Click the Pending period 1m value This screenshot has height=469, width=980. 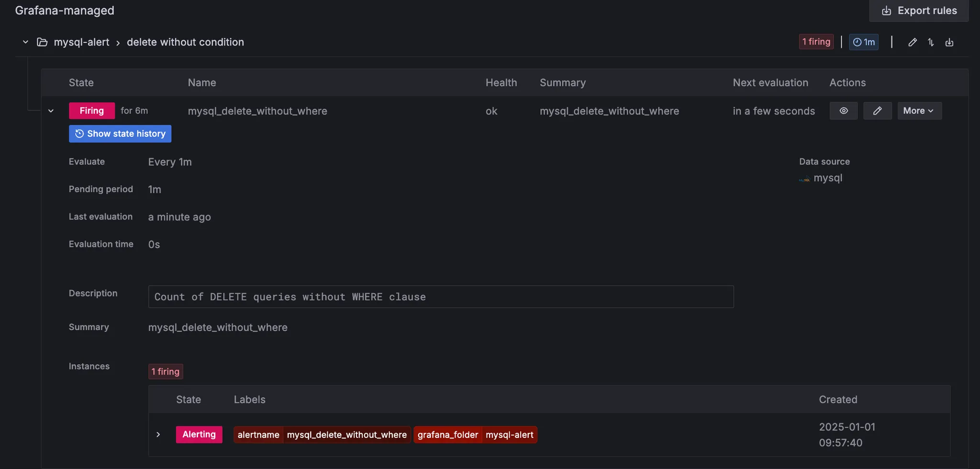[x=155, y=189]
